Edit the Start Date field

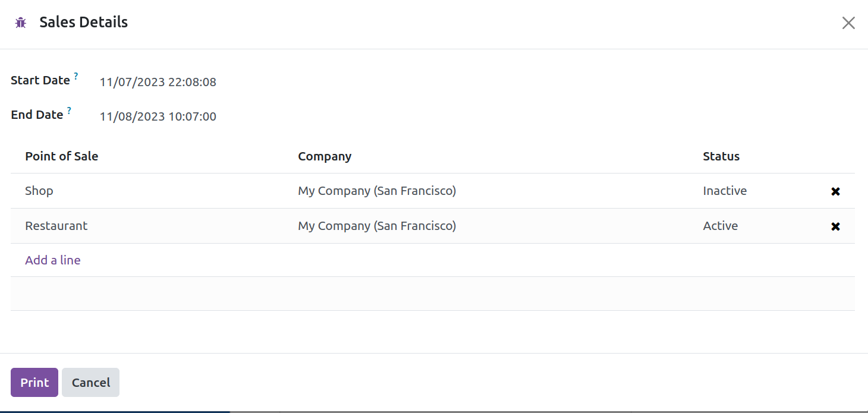158,82
